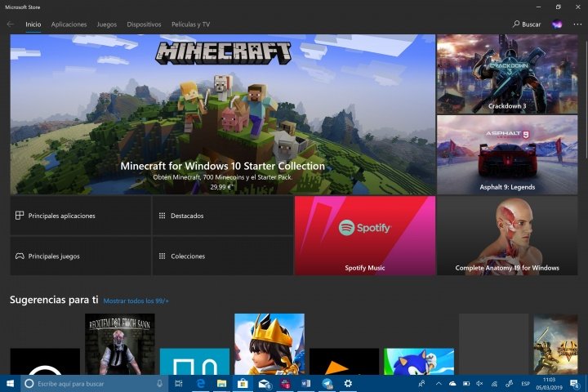588x392 pixels.
Task: Open the three-dots more options menu
Action: 577,24
